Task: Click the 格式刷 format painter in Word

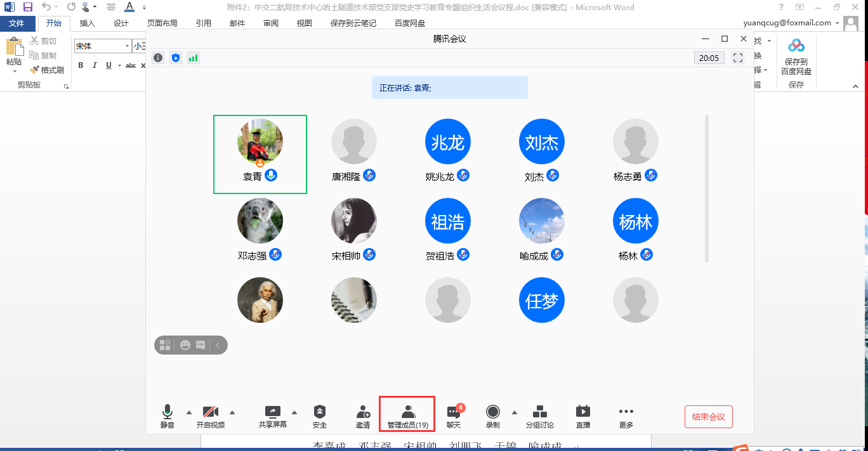Action: [x=47, y=70]
